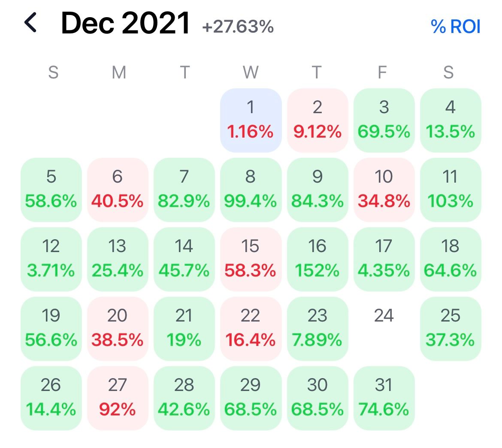Select December 27 with 92% loss

[118, 398]
